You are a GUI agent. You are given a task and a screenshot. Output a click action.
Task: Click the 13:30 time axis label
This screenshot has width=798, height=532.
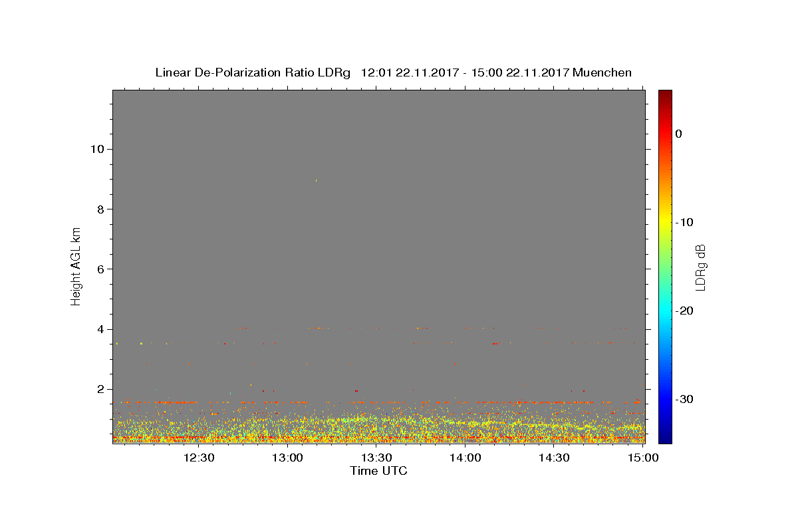[376, 458]
